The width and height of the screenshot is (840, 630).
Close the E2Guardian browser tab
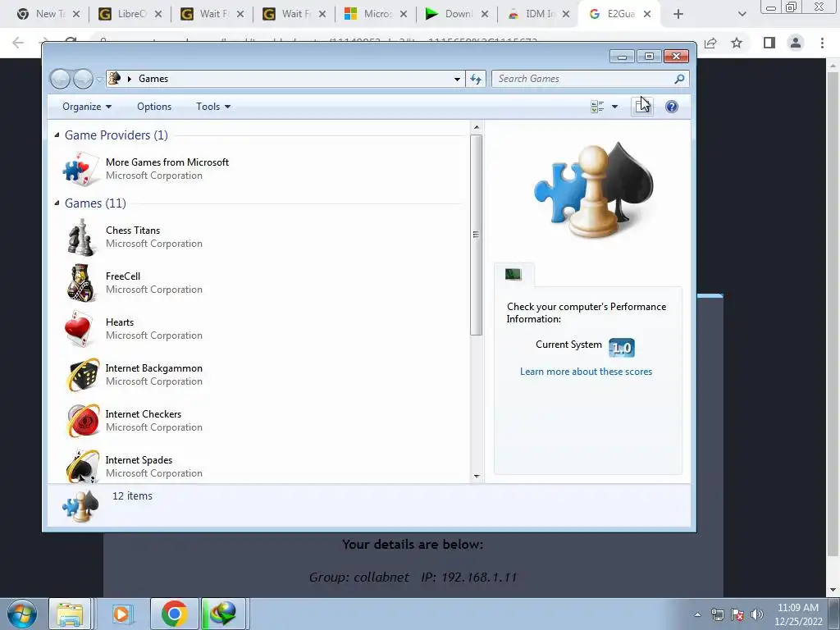(x=647, y=14)
